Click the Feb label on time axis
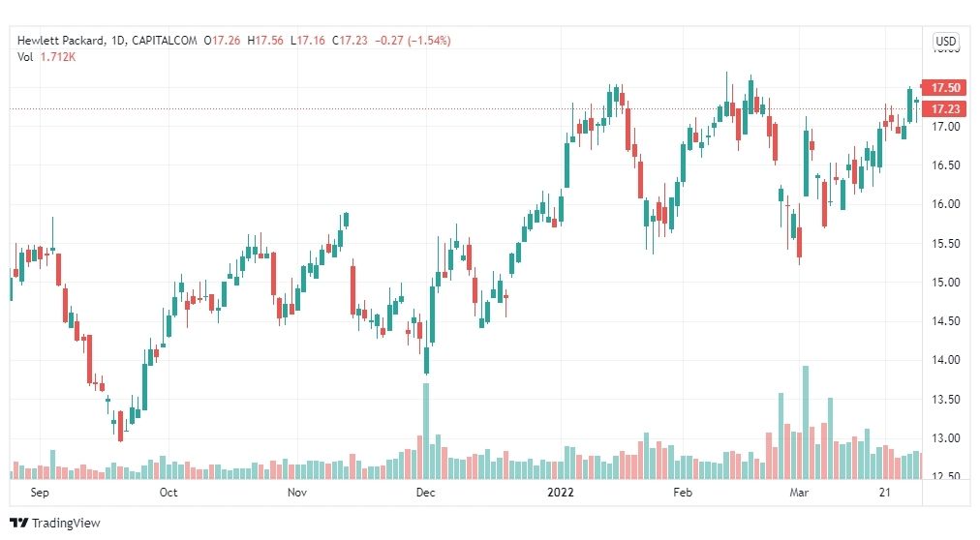 point(683,493)
